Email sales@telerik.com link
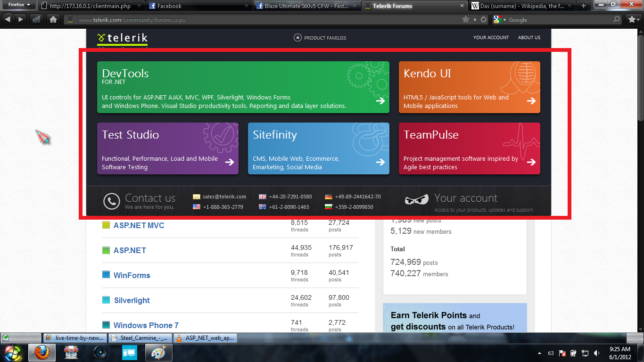The width and height of the screenshot is (644, 362). (224, 197)
